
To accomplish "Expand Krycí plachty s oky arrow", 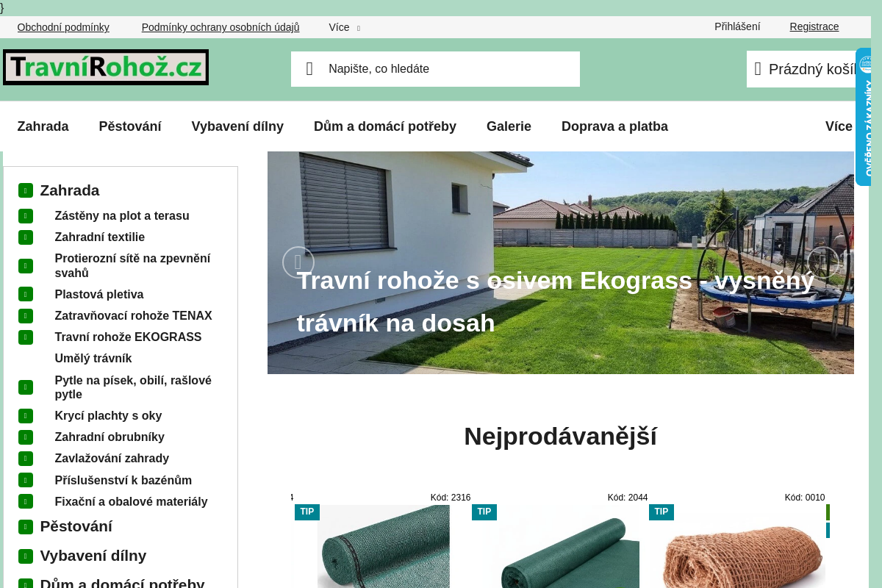I will [x=26, y=416].
